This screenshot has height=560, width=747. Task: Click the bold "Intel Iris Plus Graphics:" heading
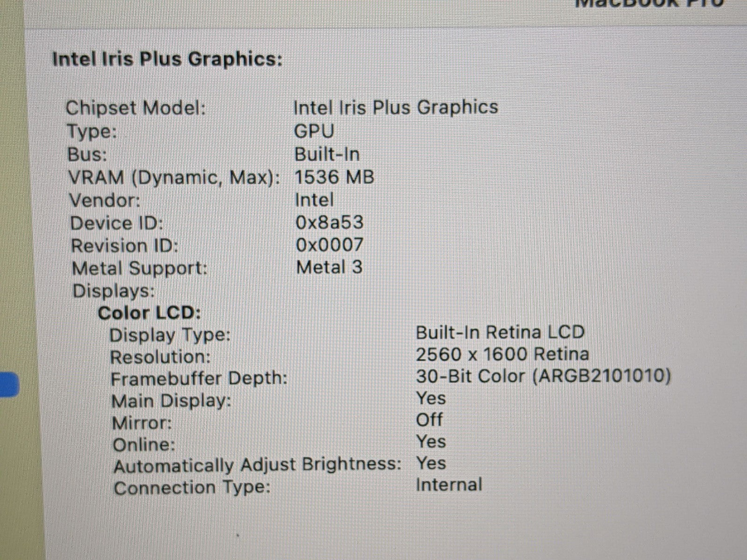click(167, 60)
